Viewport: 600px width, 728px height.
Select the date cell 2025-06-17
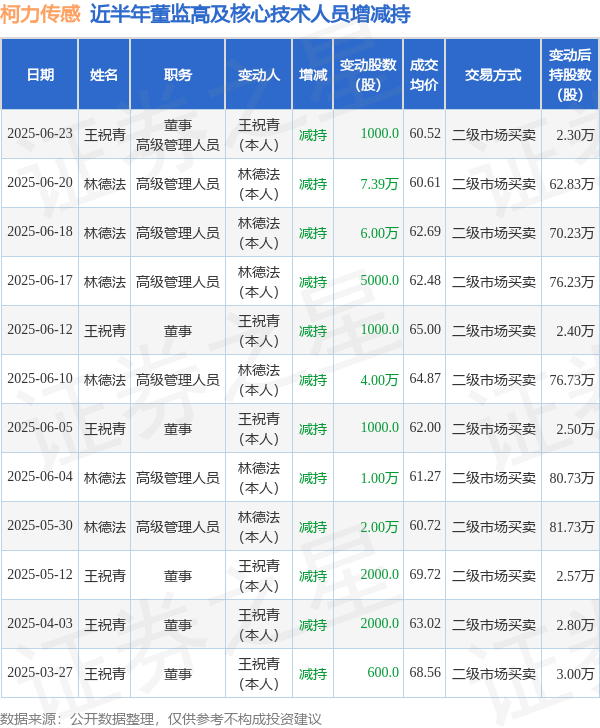(x=40, y=281)
